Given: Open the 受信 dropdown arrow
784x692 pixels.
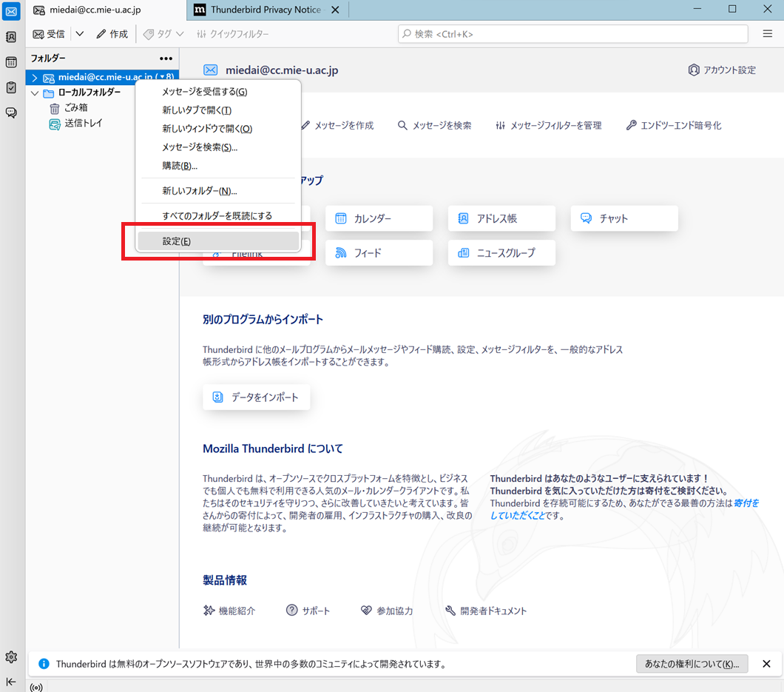Looking at the screenshot, I should pos(79,34).
